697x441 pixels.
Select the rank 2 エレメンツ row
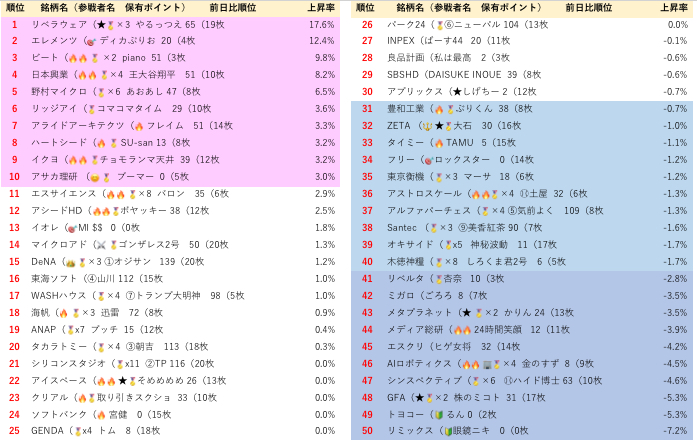point(171,41)
